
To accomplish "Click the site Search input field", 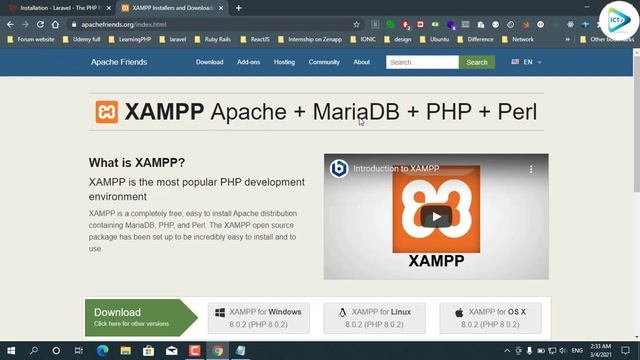I will 422,62.
